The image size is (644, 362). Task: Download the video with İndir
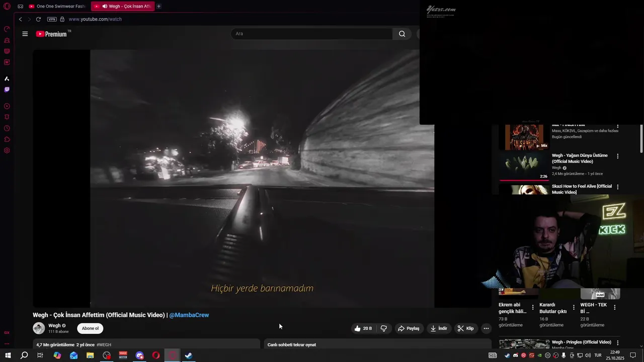(x=438, y=328)
